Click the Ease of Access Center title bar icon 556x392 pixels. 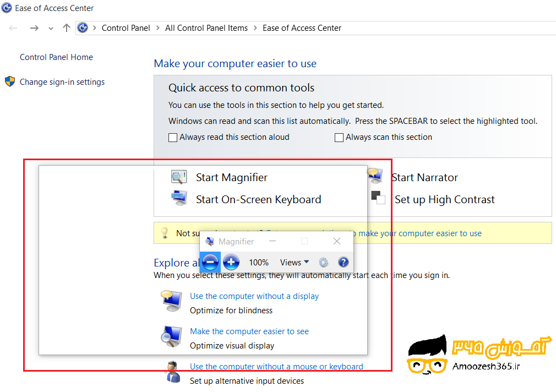click(x=7, y=8)
